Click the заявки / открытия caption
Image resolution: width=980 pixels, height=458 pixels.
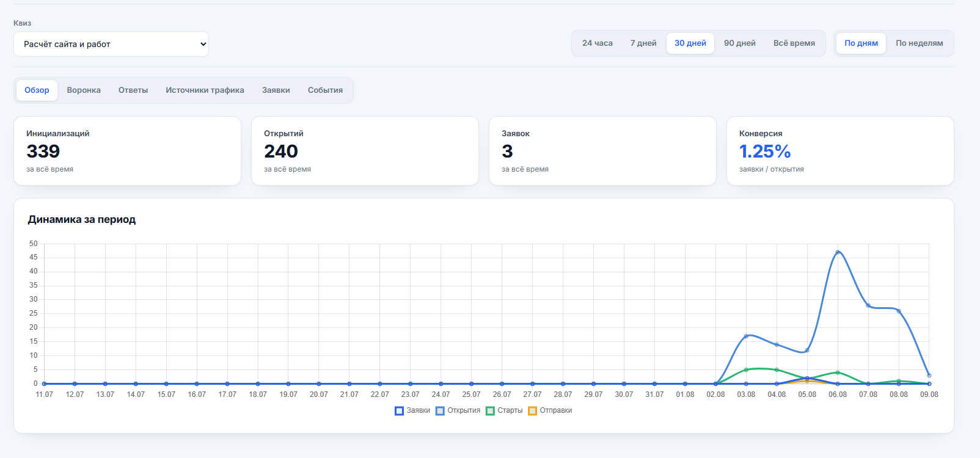[x=772, y=169]
